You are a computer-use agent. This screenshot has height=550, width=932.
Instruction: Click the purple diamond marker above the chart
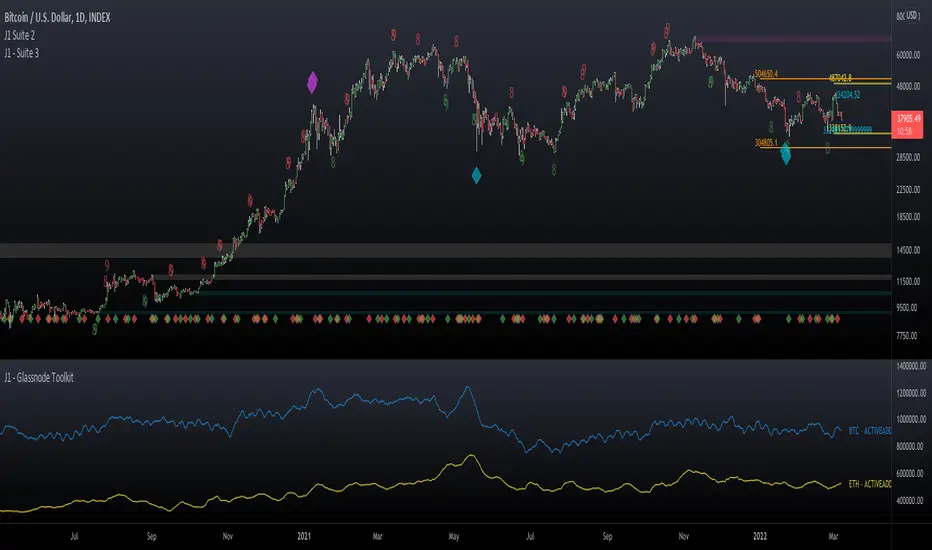click(x=313, y=82)
